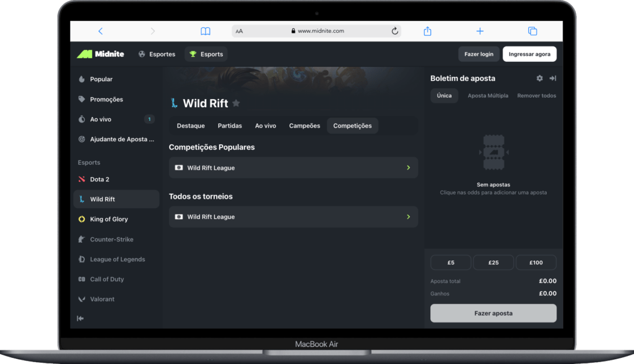
Task: Add a new tab with the plus icon
Action: point(480,31)
